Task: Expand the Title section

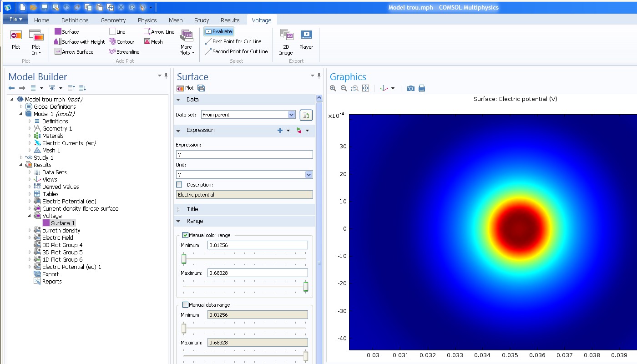Action: pyautogui.click(x=192, y=209)
